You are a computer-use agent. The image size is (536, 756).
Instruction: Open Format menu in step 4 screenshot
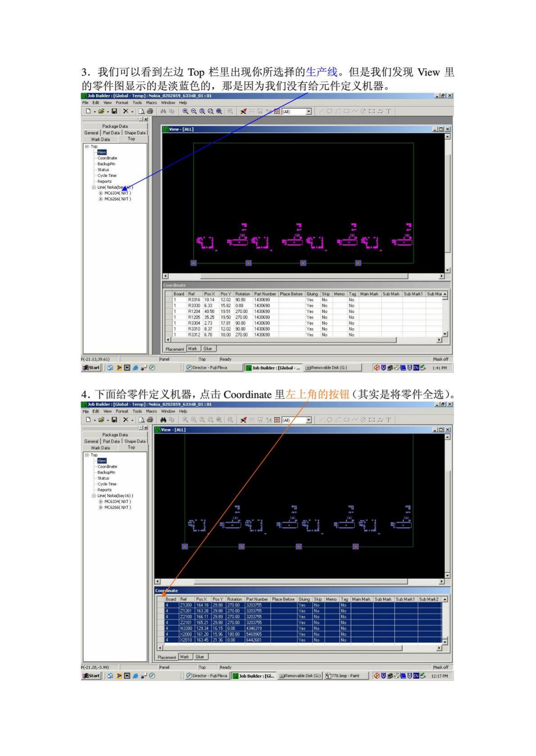click(122, 411)
